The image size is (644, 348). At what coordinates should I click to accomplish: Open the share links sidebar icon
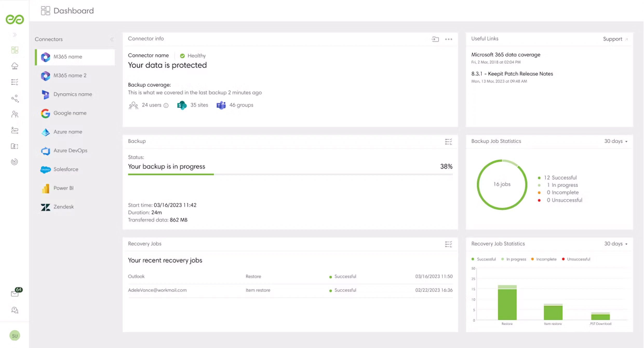coord(15,98)
